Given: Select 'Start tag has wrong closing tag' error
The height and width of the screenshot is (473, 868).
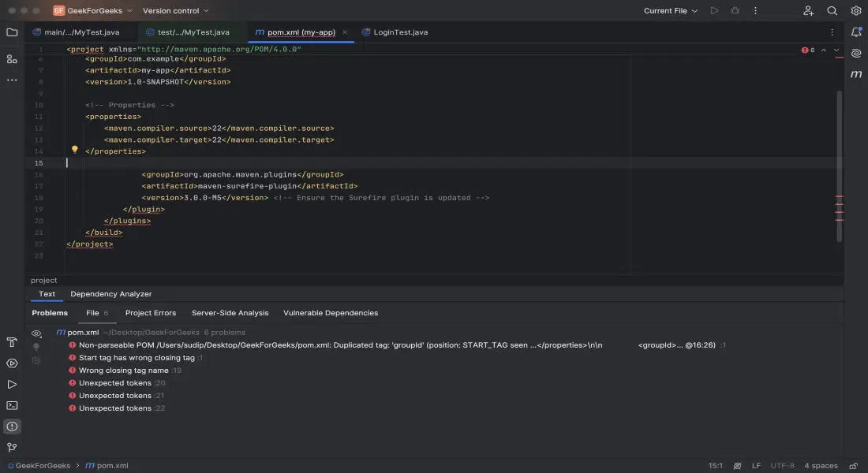Looking at the screenshot, I should pyautogui.click(x=137, y=358).
